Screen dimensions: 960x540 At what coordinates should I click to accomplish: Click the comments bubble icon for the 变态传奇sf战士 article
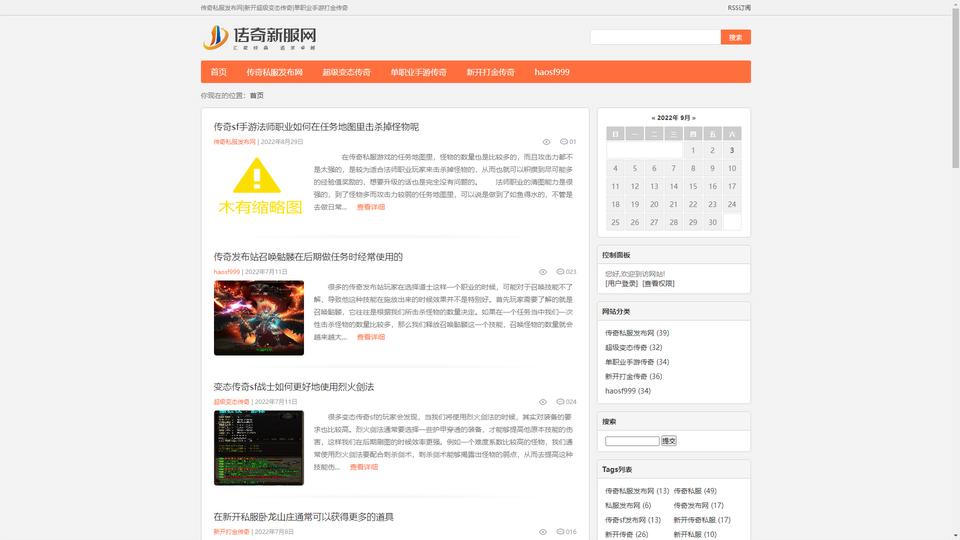pos(560,402)
